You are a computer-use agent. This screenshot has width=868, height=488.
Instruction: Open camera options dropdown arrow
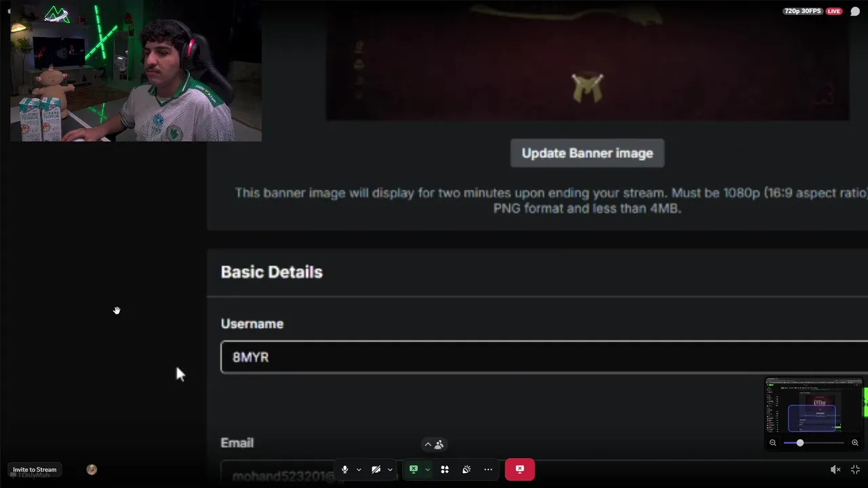click(390, 470)
